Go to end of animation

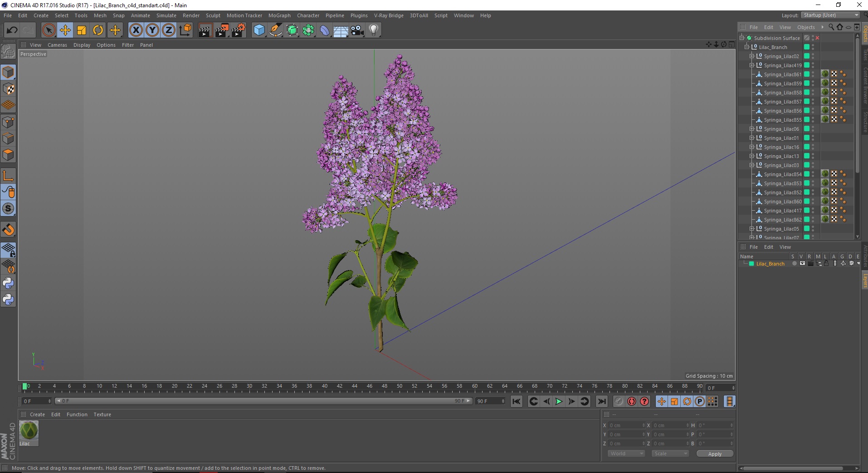(601, 401)
